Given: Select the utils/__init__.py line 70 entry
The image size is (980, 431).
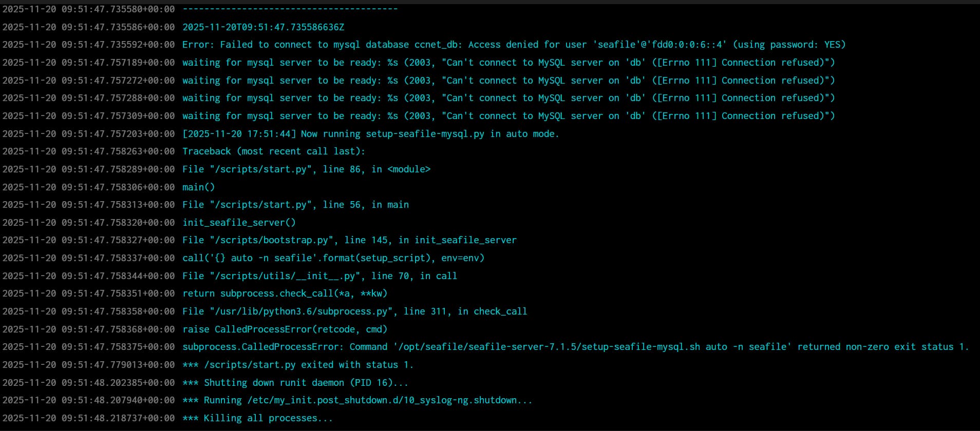Looking at the screenshot, I should pyautogui.click(x=319, y=276).
